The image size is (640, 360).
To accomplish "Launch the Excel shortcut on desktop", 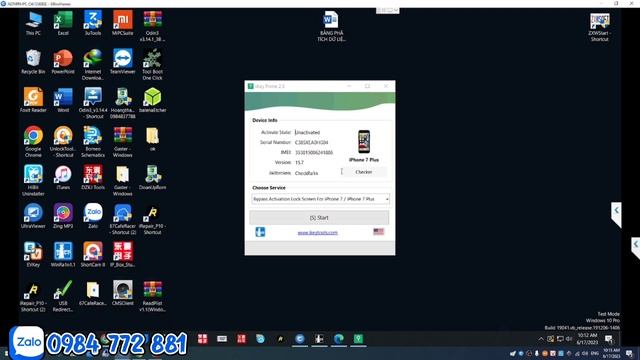I will tap(63, 23).
